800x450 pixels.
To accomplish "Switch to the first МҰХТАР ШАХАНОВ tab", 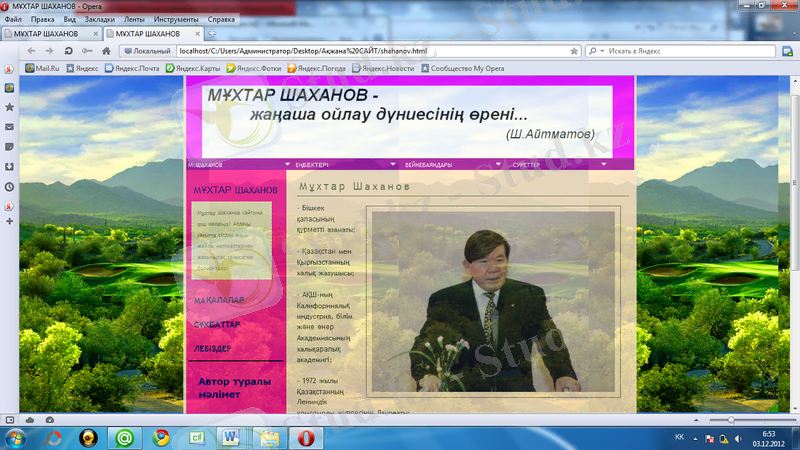I will (48, 34).
